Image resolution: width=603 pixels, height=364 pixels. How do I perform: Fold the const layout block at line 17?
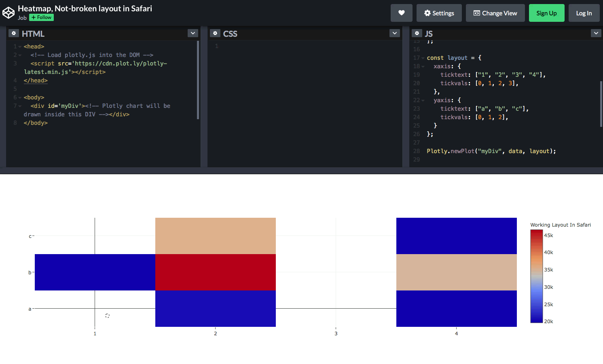423,58
